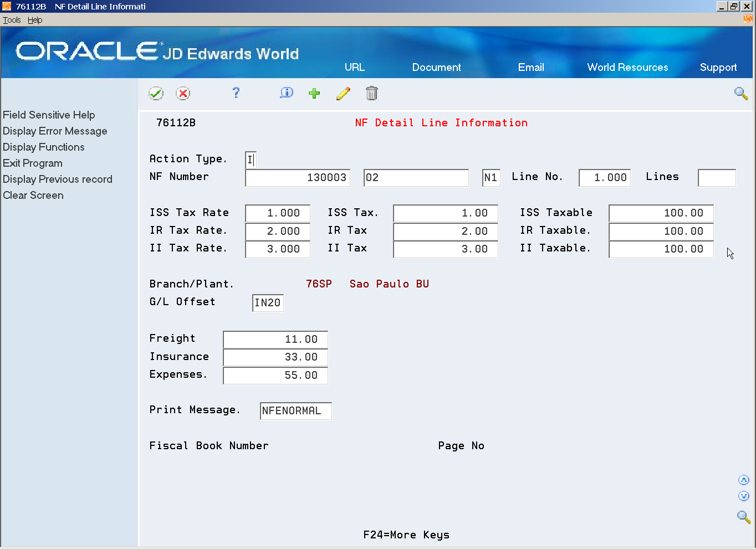Viewport: 756px width, 550px height.
Task: Click the green checkmark OK icon
Action: coord(156,93)
